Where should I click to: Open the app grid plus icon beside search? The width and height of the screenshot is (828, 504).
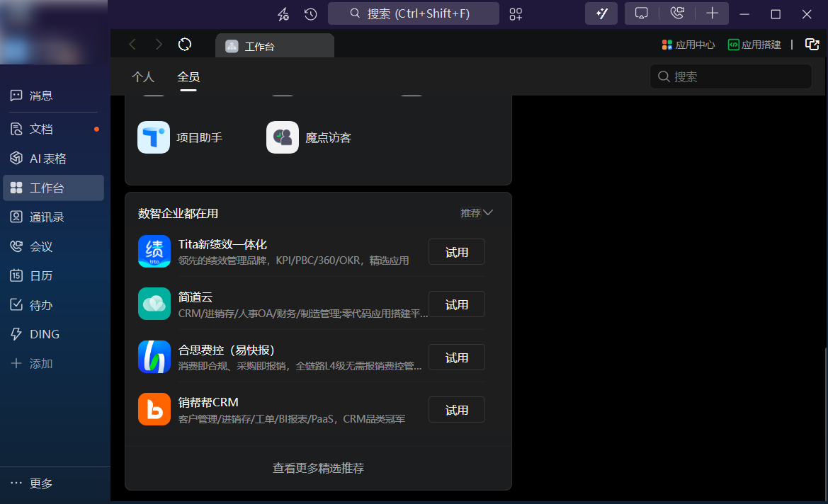[516, 14]
